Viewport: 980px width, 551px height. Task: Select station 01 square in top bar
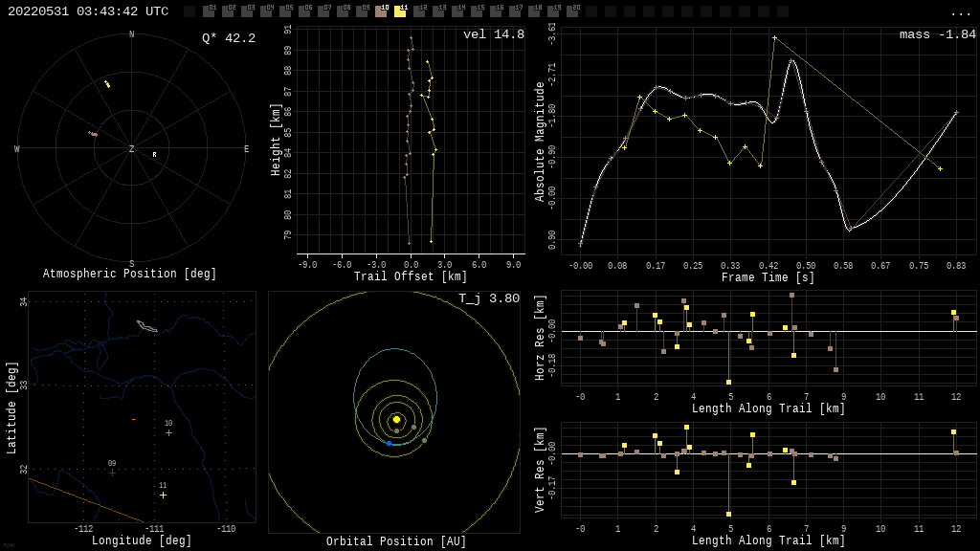pyautogui.click(x=209, y=11)
